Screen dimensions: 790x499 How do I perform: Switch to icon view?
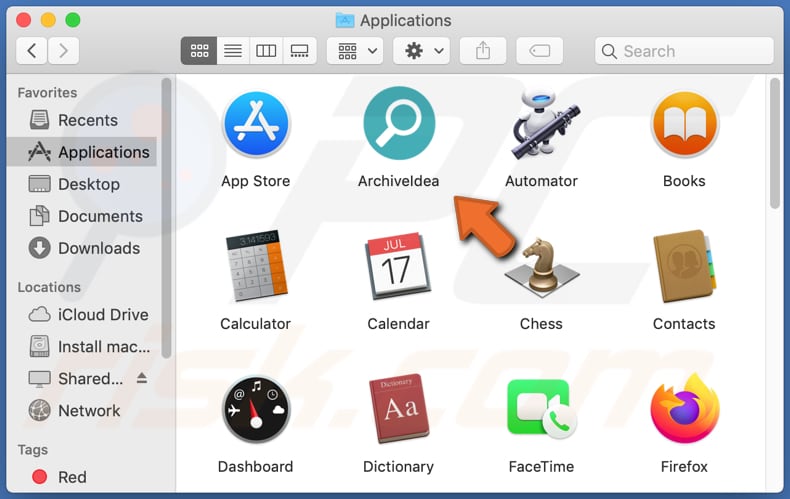click(x=199, y=51)
